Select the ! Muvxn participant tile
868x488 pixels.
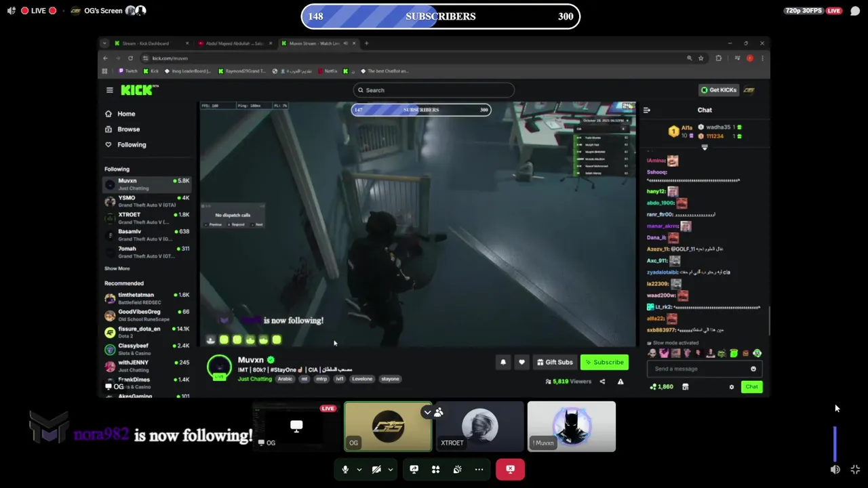572,426
